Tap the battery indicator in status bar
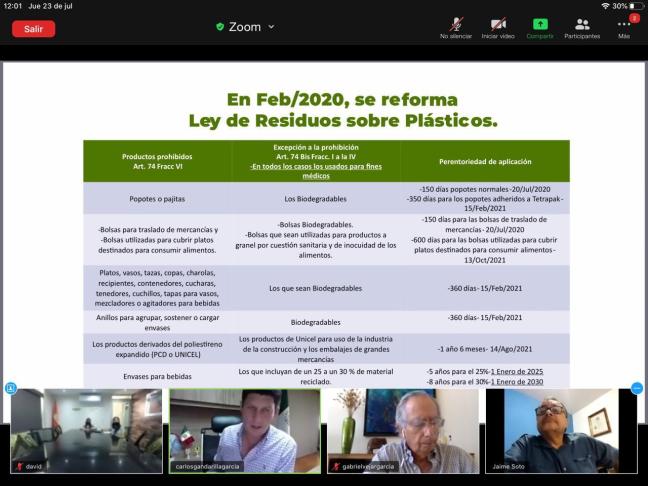The image size is (648, 486). 636,6
